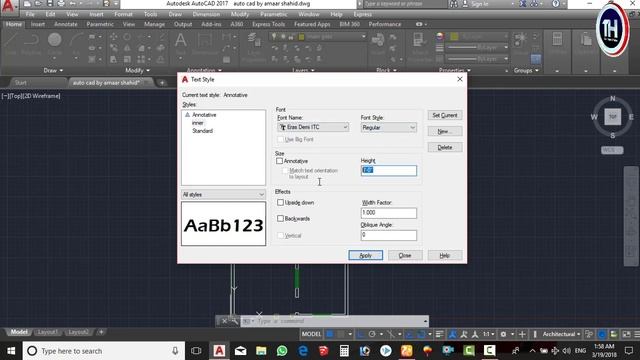The image size is (640, 360).
Task: Open the Dimension menu
Action: 206,14
